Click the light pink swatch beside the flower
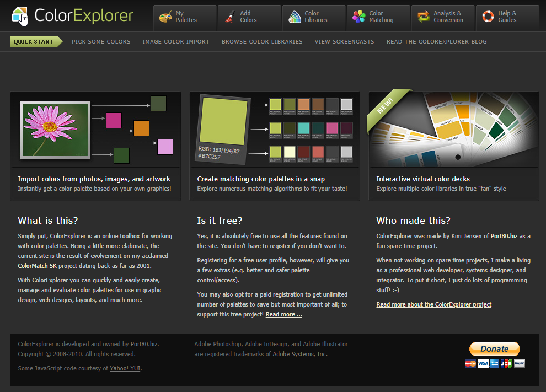546x392 pixels. 165,147
